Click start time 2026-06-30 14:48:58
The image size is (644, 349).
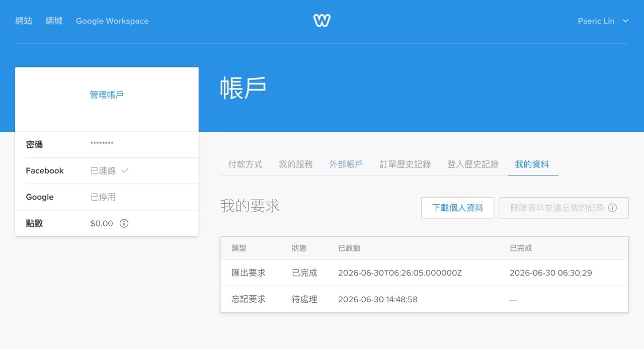coord(378,299)
